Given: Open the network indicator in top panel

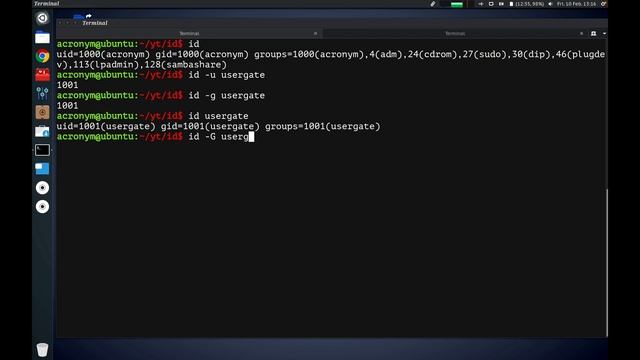Looking at the screenshot, I should click(x=481, y=4).
